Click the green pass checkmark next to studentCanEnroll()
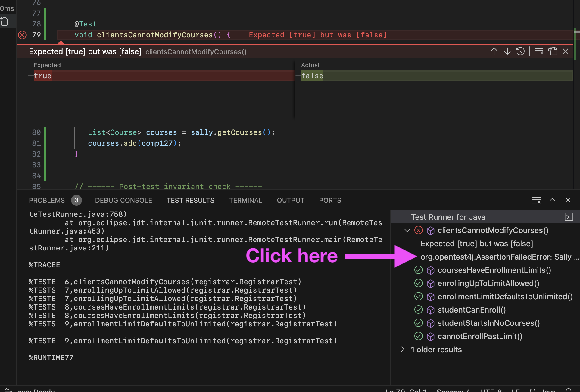The image size is (580, 392). (x=419, y=310)
